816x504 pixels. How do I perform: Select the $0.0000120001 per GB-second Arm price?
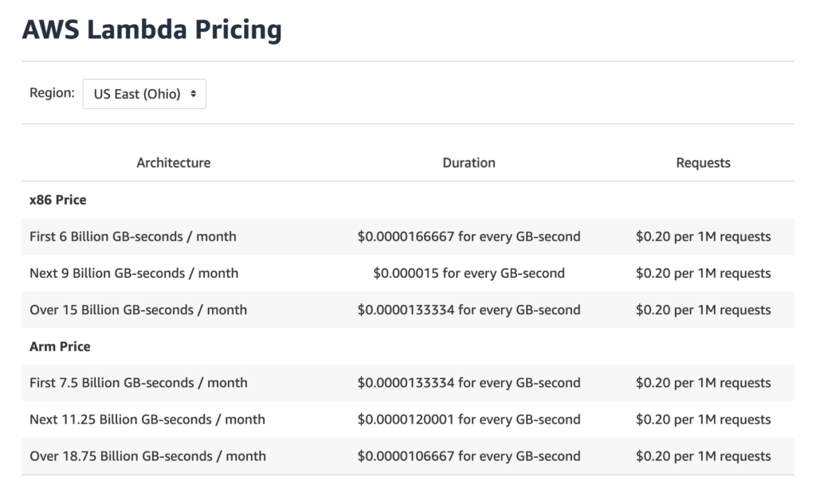tap(469, 420)
